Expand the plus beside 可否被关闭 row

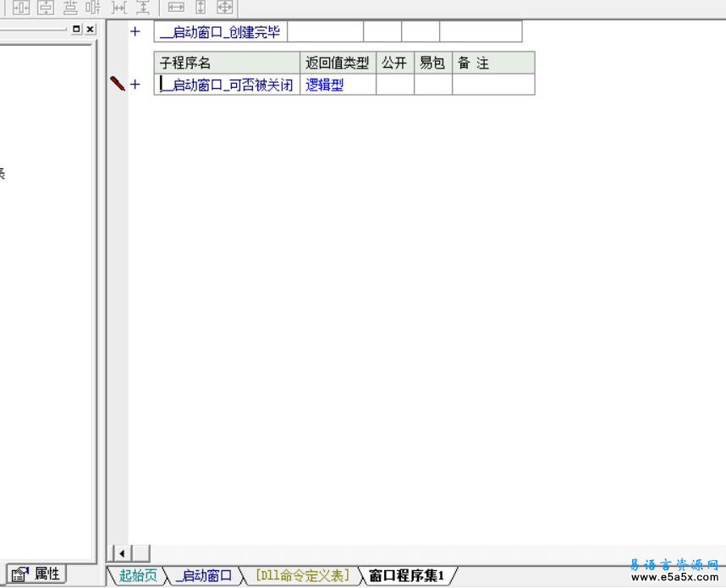(x=134, y=84)
